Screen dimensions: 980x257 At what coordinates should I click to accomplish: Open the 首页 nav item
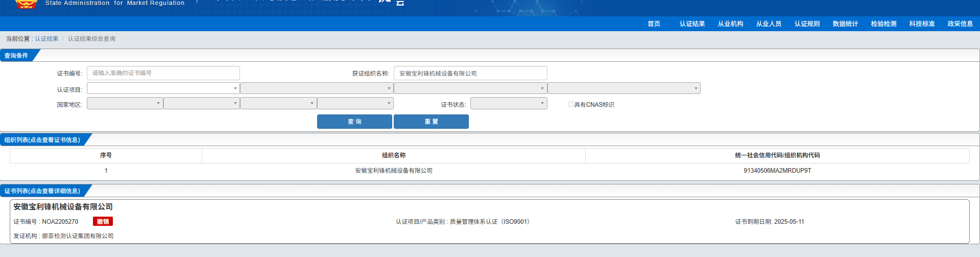(x=654, y=24)
